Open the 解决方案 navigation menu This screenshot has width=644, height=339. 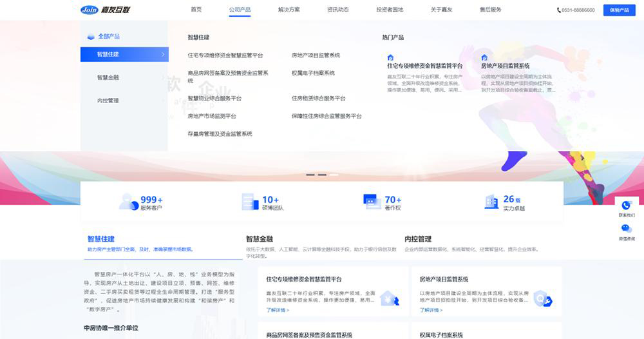pos(289,10)
